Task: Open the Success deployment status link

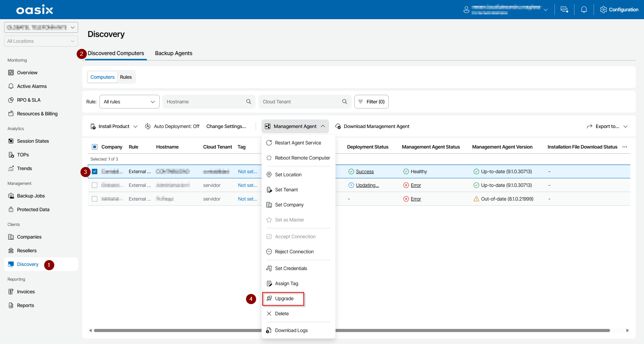Action: point(365,171)
